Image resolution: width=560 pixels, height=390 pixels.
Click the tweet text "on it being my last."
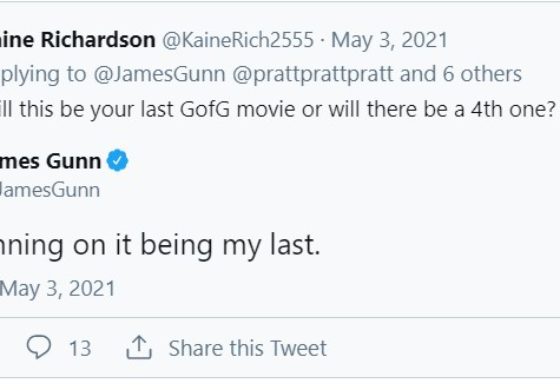coord(196,245)
